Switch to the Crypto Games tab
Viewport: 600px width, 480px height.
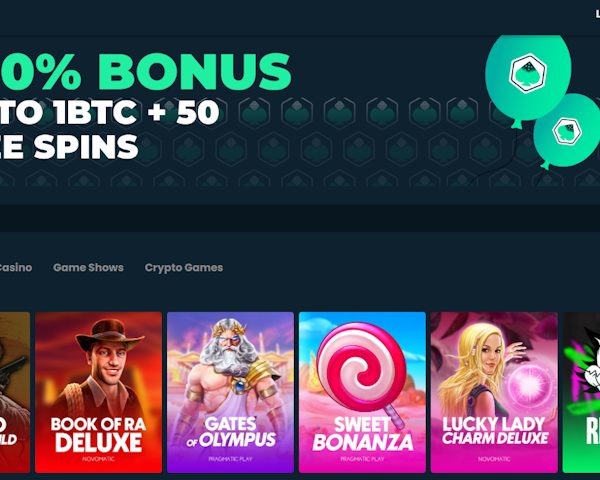coord(184,268)
